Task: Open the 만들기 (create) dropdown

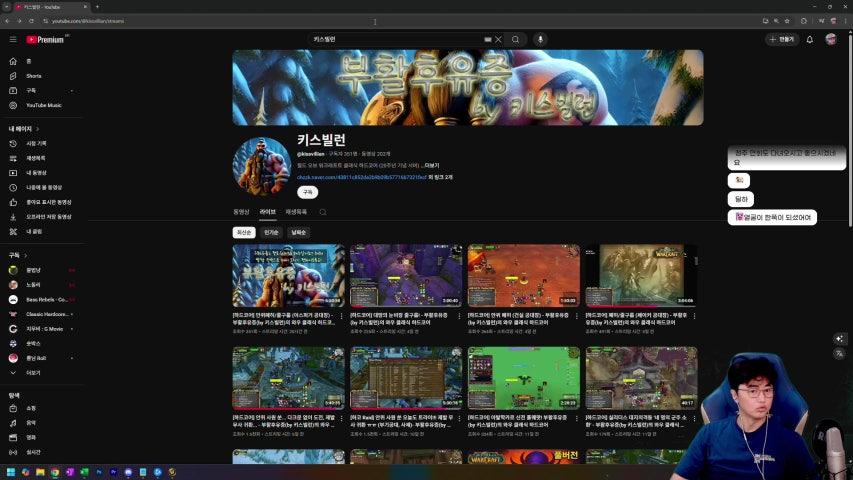Action: [x=782, y=39]
